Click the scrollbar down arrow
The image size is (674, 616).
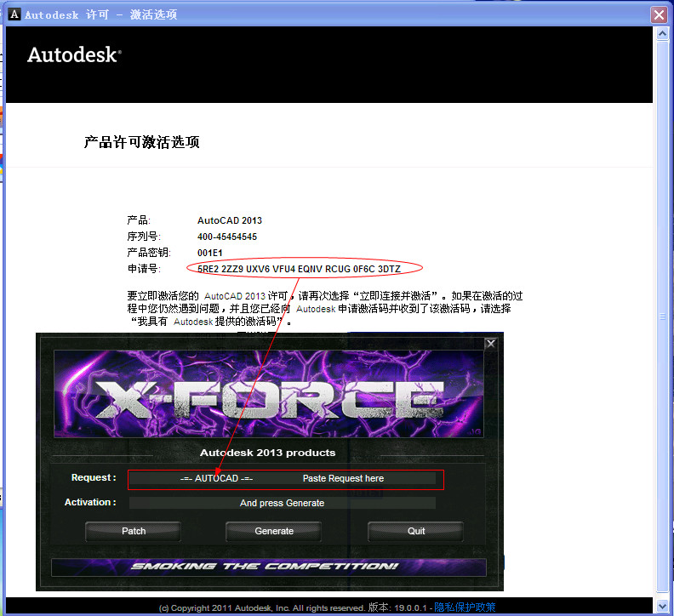point(662,607)
